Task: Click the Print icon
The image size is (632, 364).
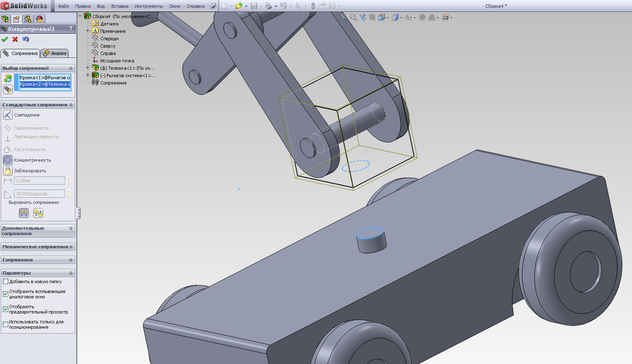Action: click(x=268, y=6)
